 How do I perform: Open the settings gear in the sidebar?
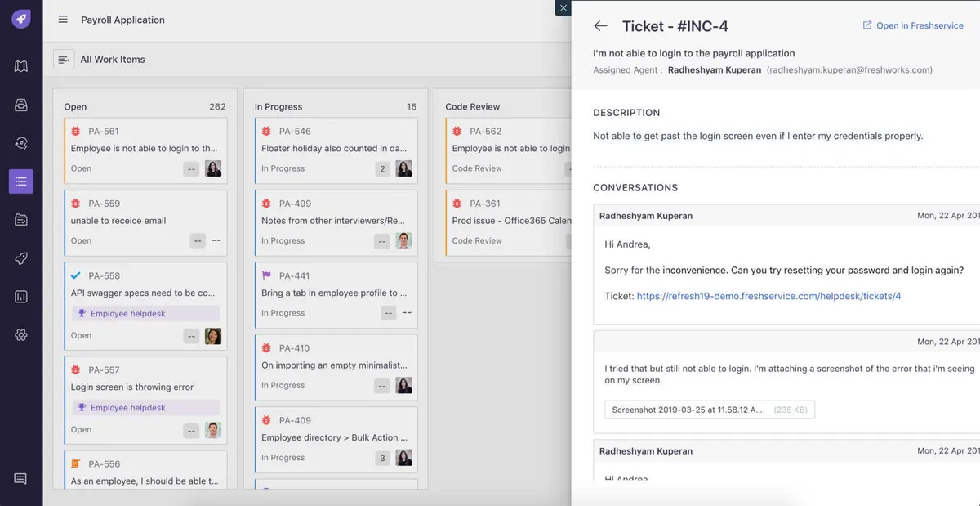coord(21,335)
